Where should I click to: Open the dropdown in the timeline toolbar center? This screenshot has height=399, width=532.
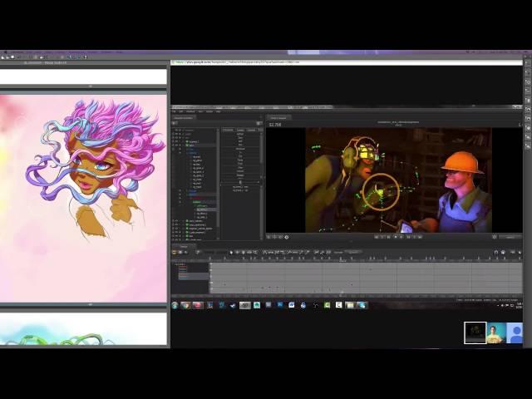[352, 252]
